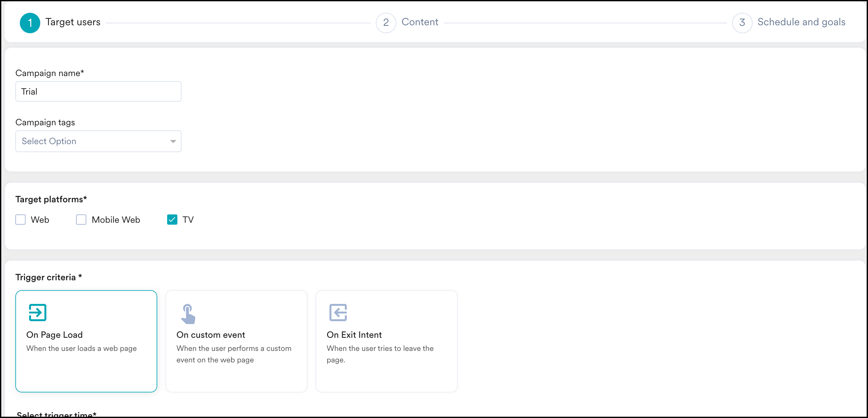Tick the Mobile Web checkbox
This screenshot has width=868, height=418.
81,220
